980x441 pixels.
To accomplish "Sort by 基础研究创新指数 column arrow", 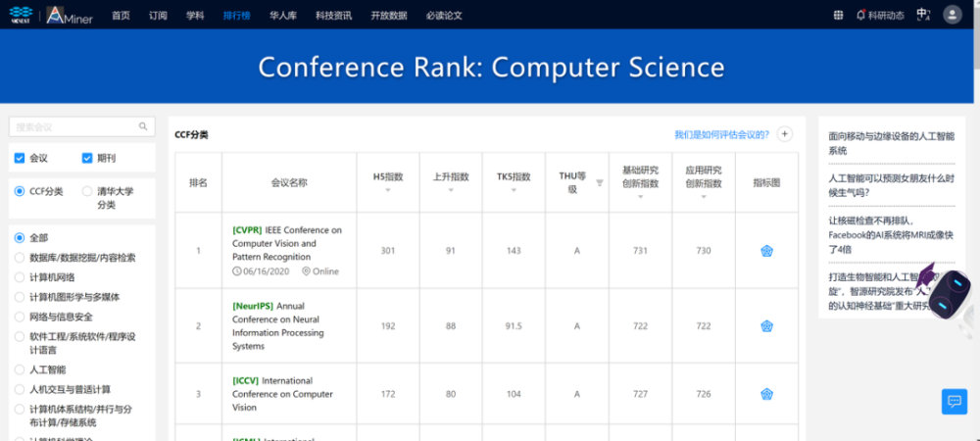I will coord(641,197).
